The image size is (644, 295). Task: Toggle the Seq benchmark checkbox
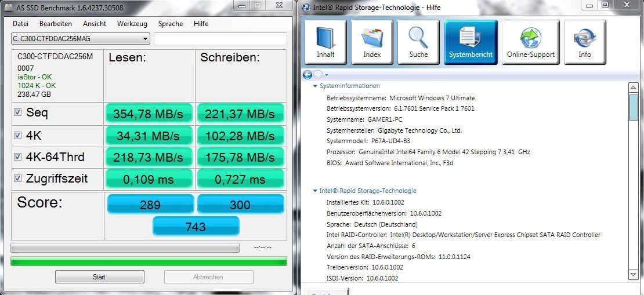(x=17, y=112)
